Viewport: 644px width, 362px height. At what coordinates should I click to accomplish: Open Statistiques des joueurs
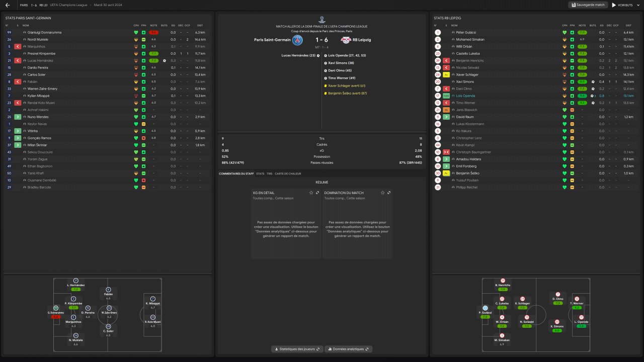[296, 349]
